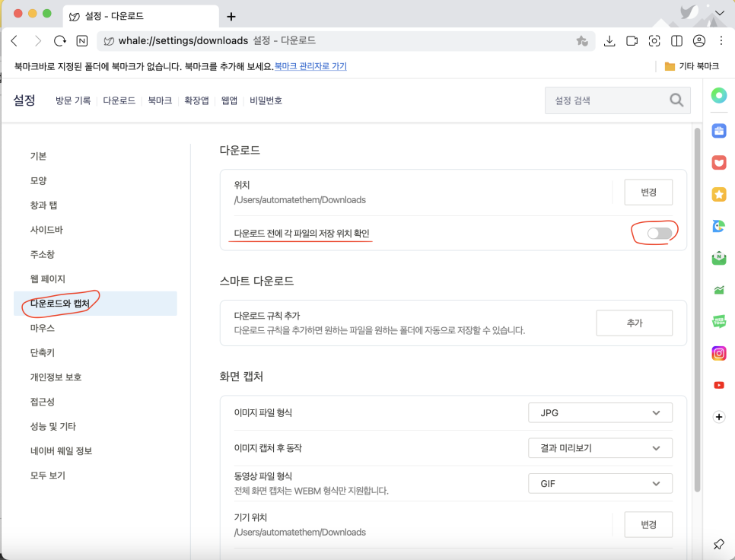The image size is (735, 560).
Task: Open the downloads icon in the toolbar
Action: 609,41
